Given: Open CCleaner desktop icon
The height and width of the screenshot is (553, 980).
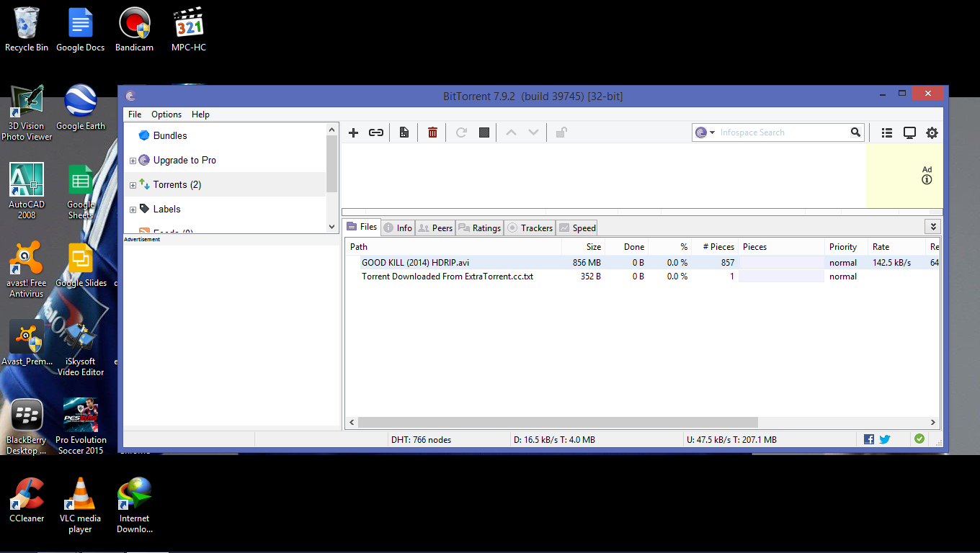Looking at the screenshot, I should 27,500.
